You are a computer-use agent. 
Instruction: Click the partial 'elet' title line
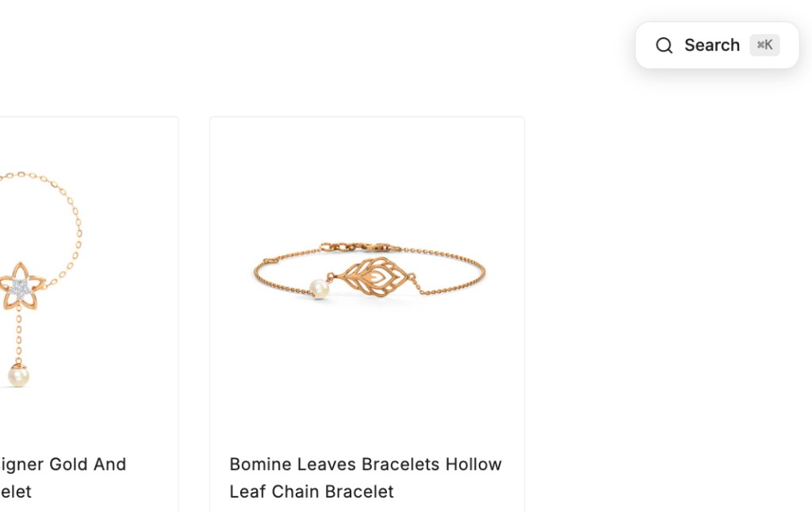click(x=16, y=491)
